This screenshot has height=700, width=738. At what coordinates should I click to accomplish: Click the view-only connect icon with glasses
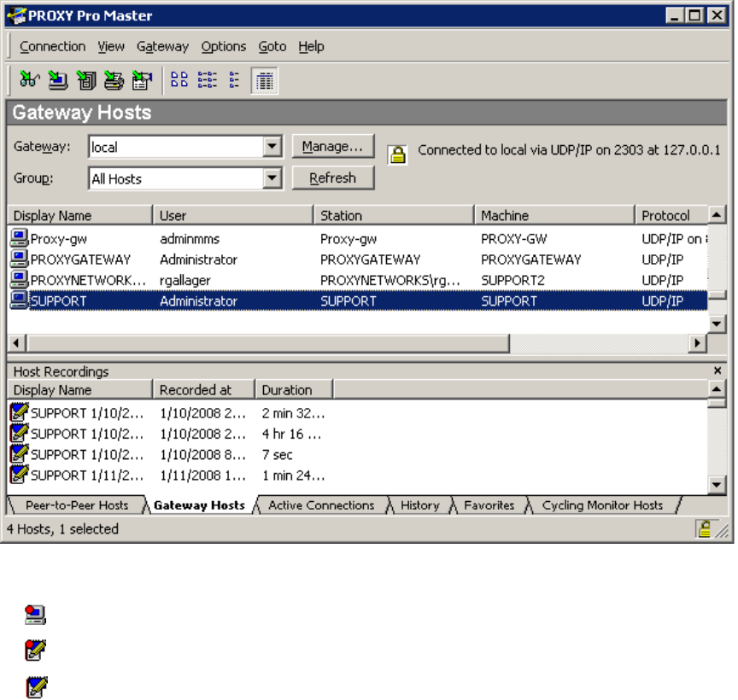coord(29,80)
